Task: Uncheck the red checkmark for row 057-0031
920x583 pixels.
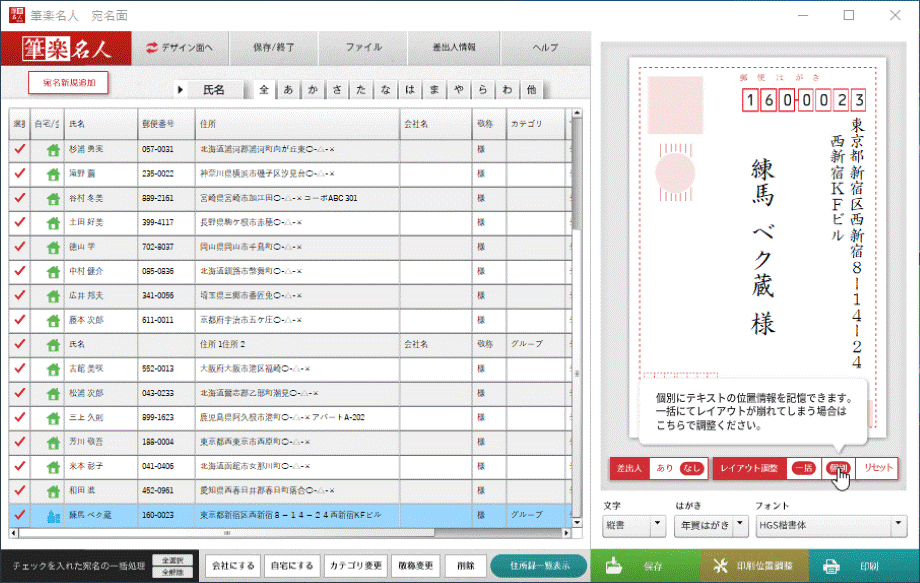Action: click(19, 149)
